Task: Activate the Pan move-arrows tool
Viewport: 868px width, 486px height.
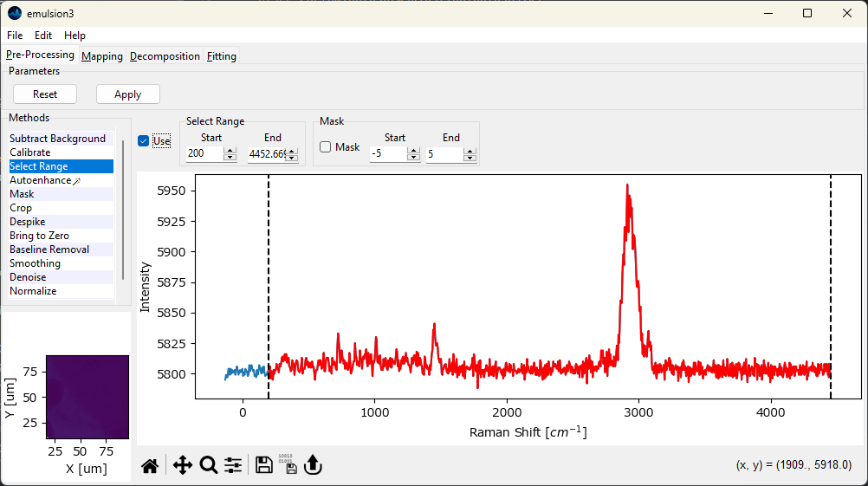Action: coord(182,466)
